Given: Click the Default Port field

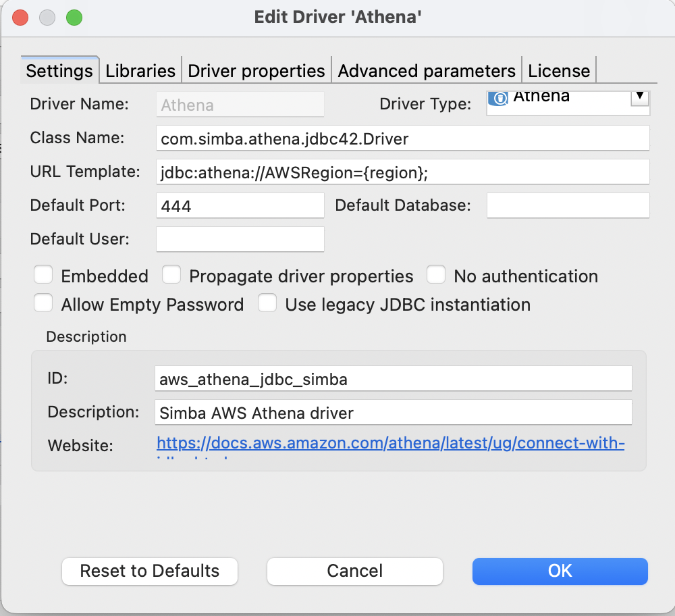Looking at the screenshot, I should pos(240,205).
